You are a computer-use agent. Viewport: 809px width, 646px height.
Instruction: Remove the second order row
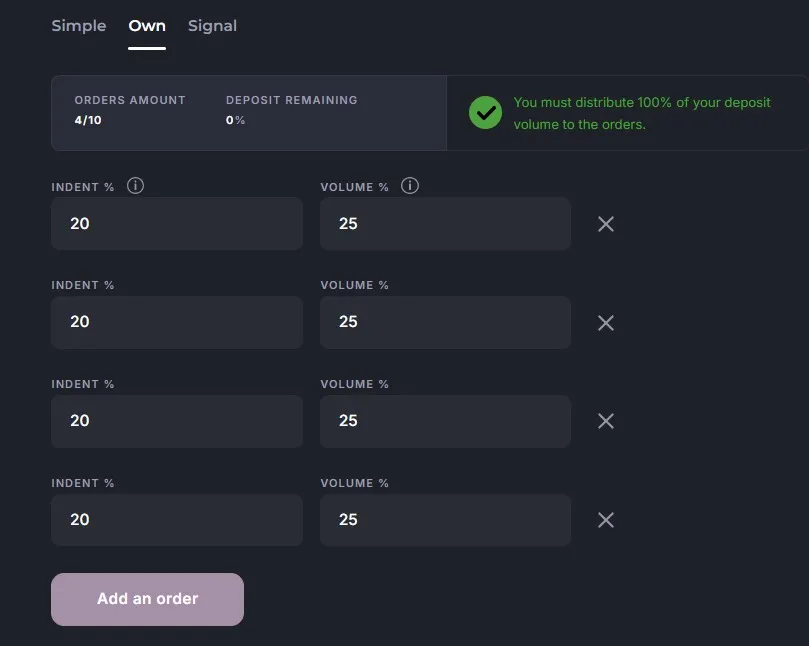[605, 323]
